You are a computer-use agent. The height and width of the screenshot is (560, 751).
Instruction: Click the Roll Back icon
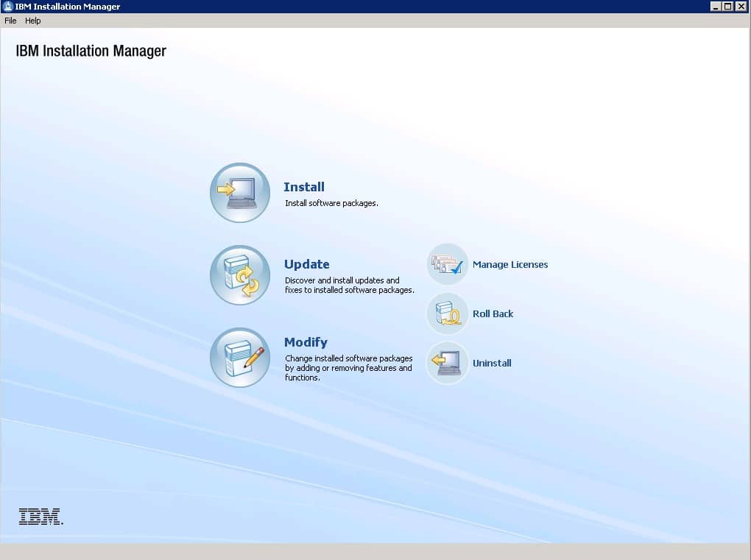click(x=448, y=313)
